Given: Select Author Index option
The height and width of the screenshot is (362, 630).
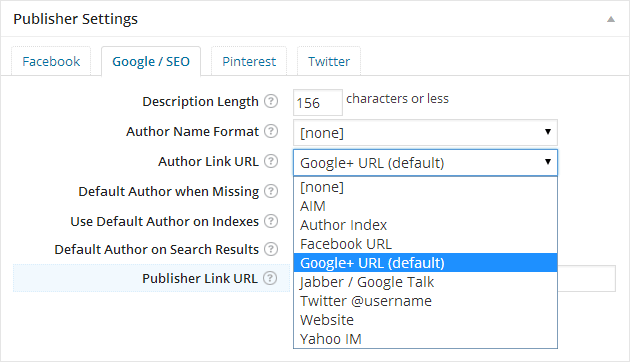Looking at the screenshot, I should pyautogui.click(x=425, y=225).
